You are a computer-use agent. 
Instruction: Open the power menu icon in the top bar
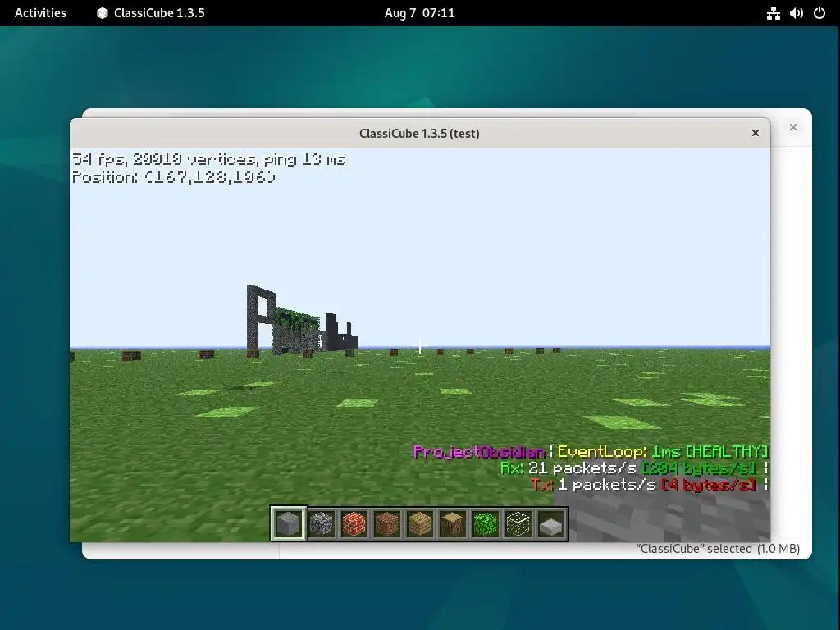click(x=819, y=13)
